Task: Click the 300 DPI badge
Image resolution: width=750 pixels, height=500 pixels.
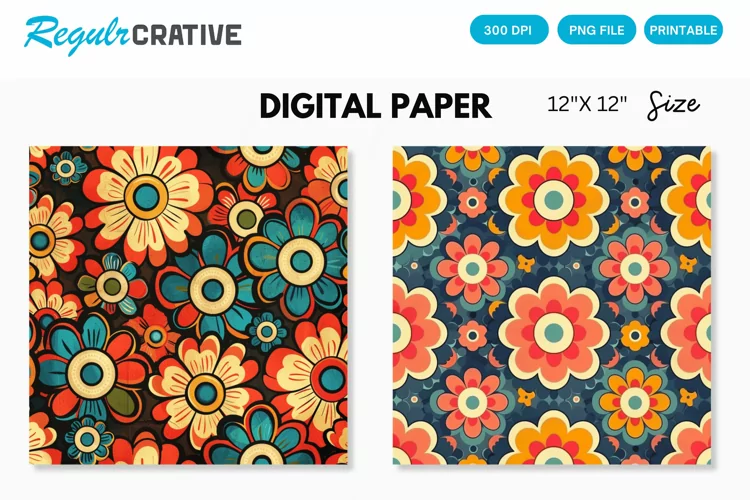Action: (x=509, y=30)
